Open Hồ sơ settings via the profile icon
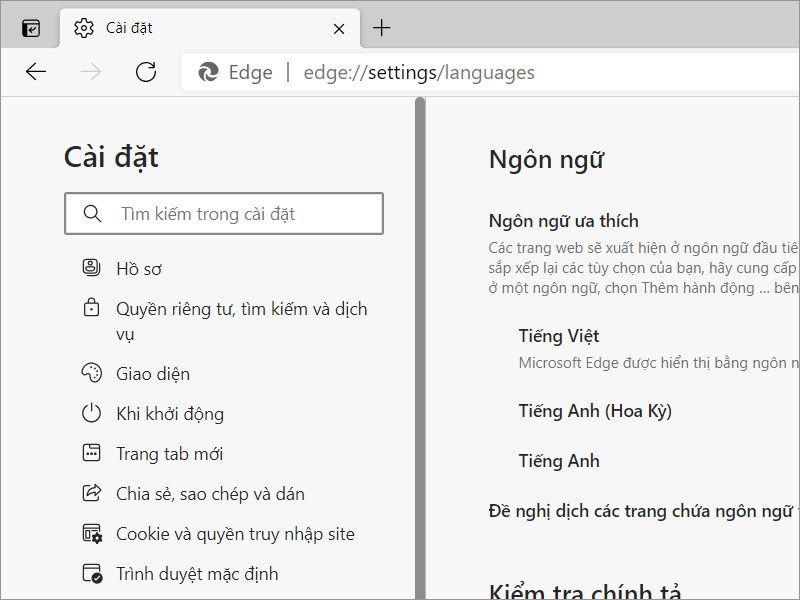Viewport: 800px width, 600px height. (x=91, y=268)
